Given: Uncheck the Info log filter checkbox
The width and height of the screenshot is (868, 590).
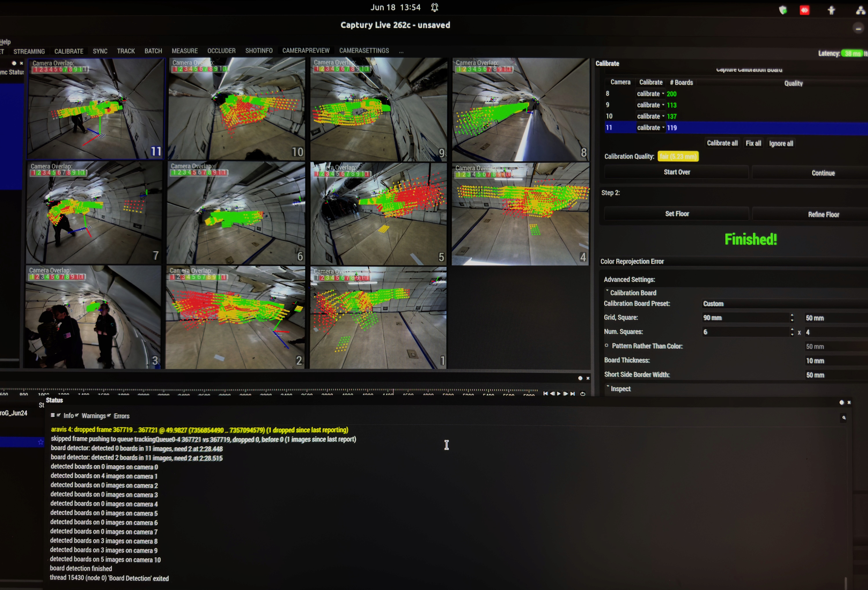Looking at the screenshot, I should pos(59,415).
